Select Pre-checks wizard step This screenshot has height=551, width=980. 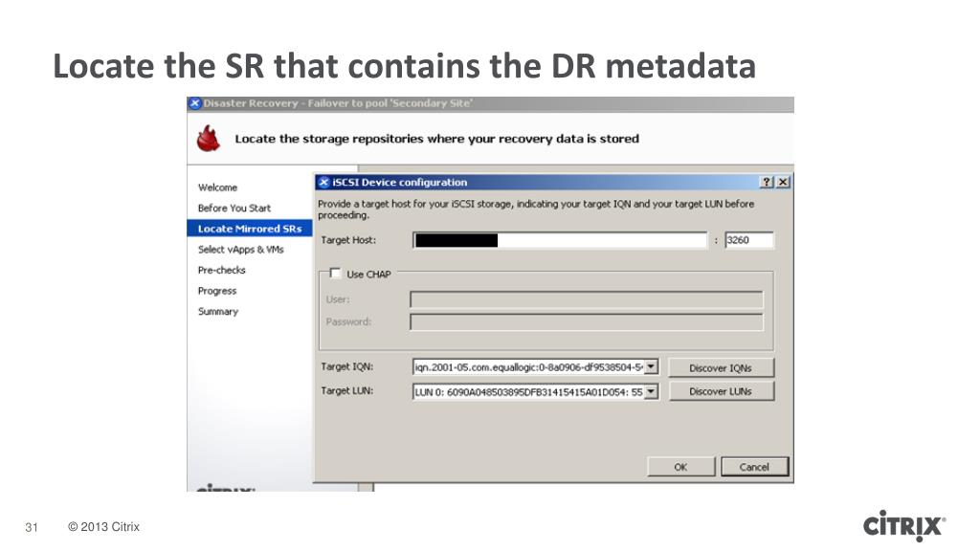pos(222,270)
